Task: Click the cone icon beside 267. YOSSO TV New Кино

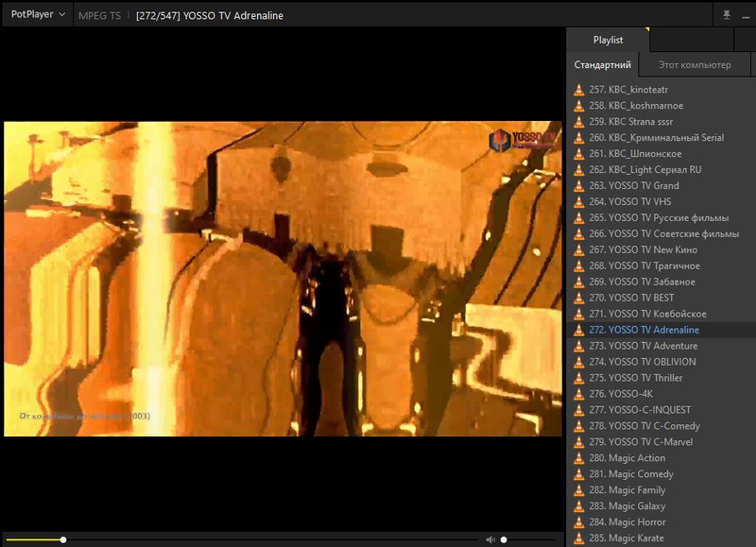Action: (x=578, y=250)
